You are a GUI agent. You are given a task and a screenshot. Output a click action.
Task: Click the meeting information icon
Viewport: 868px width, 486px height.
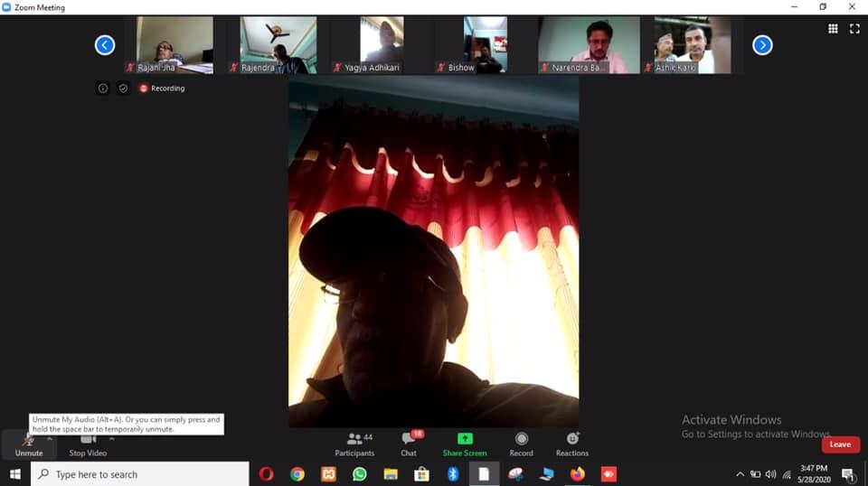pos(103,89)
